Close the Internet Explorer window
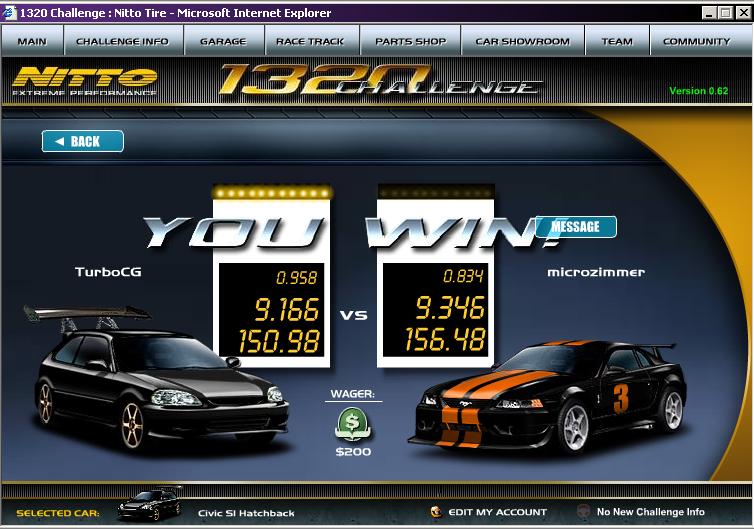Viewport: 754px width, 529px height. (743, 13)
